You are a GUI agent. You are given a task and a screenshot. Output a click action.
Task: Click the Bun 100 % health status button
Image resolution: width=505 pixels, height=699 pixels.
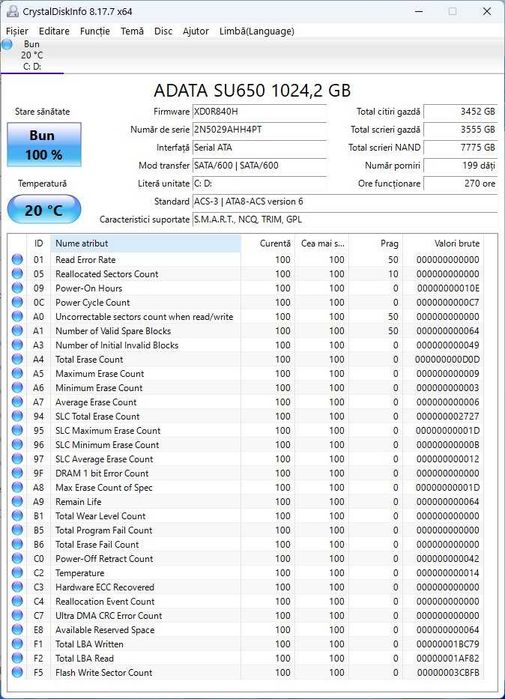click(x=44, y=145)
